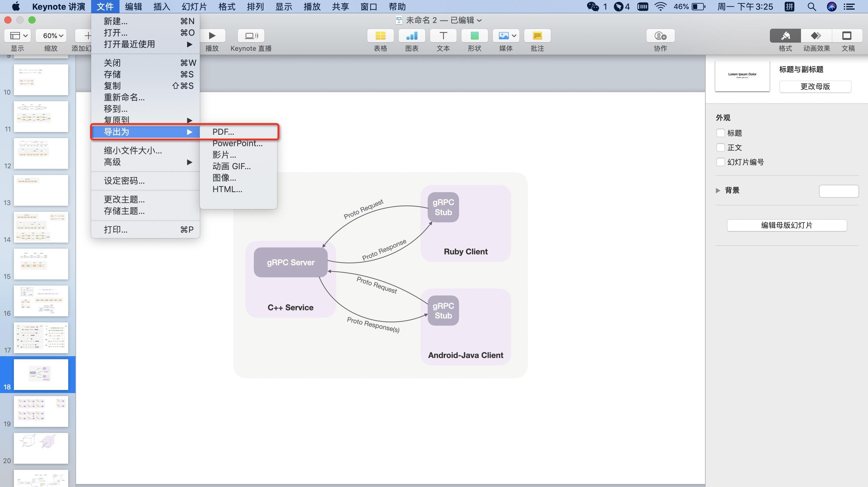Image resolution: width=868 pixels, height=487 pixels.
Task: Expand 复原到 submenu
Action: (145, 120)
